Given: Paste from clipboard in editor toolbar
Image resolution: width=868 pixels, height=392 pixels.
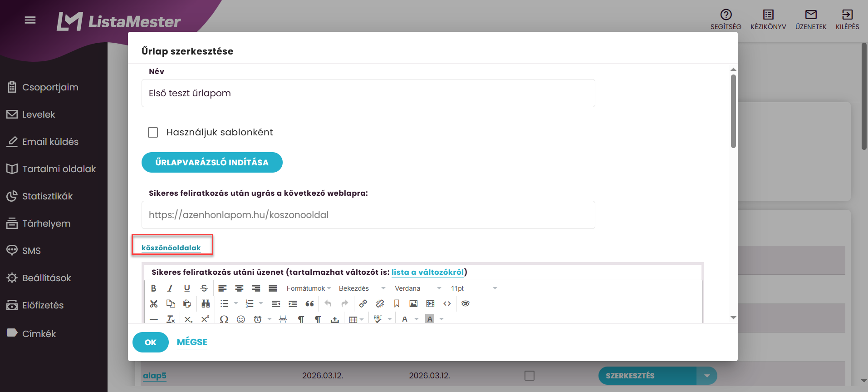Looking at the screenshot, I should pyautogui.click(x=187, y=304).
